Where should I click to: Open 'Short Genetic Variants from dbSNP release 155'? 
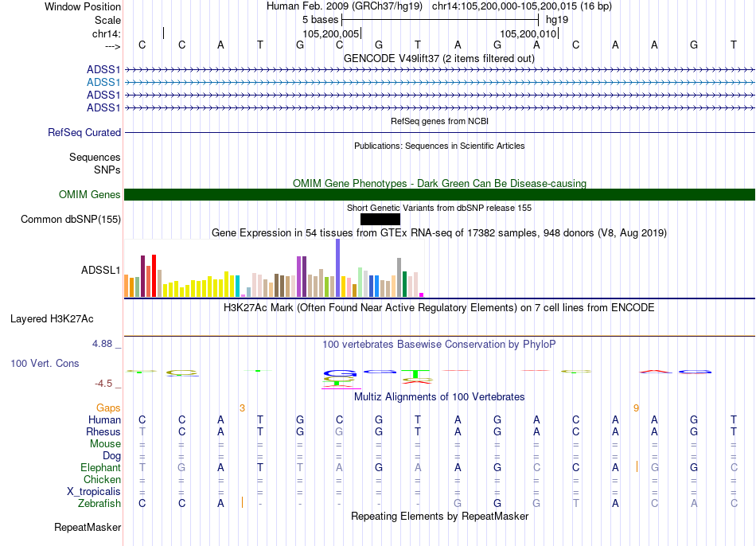coord(439,209)
